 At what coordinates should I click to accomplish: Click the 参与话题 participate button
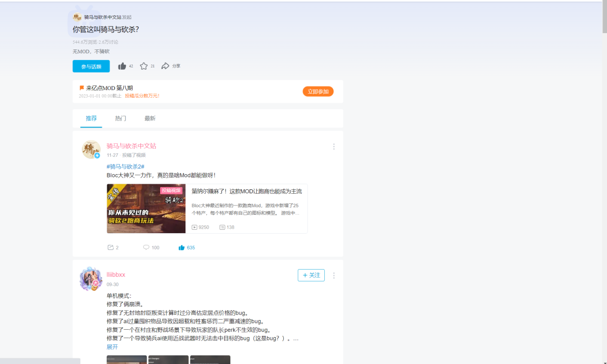(90, 66)
